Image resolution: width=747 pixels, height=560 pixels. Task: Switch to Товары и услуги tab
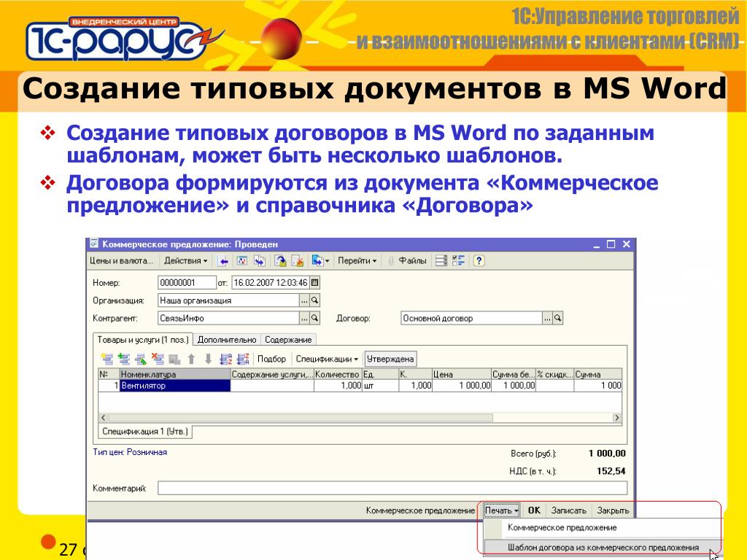143,340
